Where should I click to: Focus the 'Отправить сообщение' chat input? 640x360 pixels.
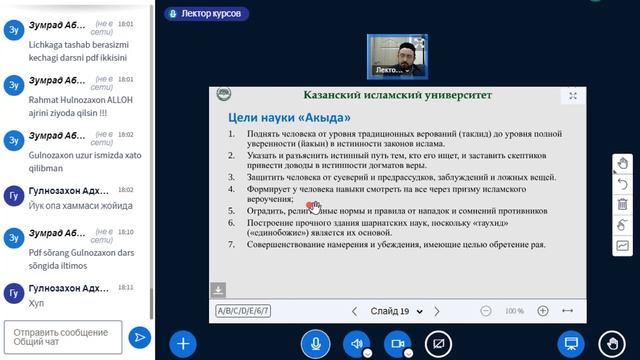tap(63, 337)
